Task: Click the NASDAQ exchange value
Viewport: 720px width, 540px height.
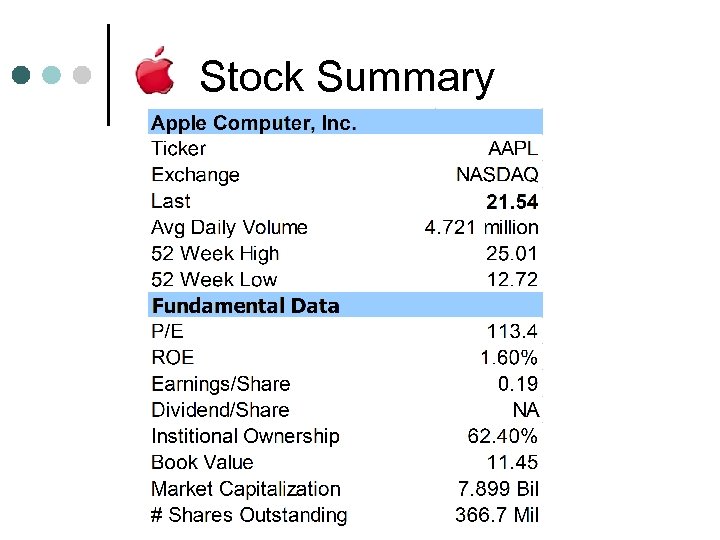Action: pyautogui.click(x=497, y=175)
